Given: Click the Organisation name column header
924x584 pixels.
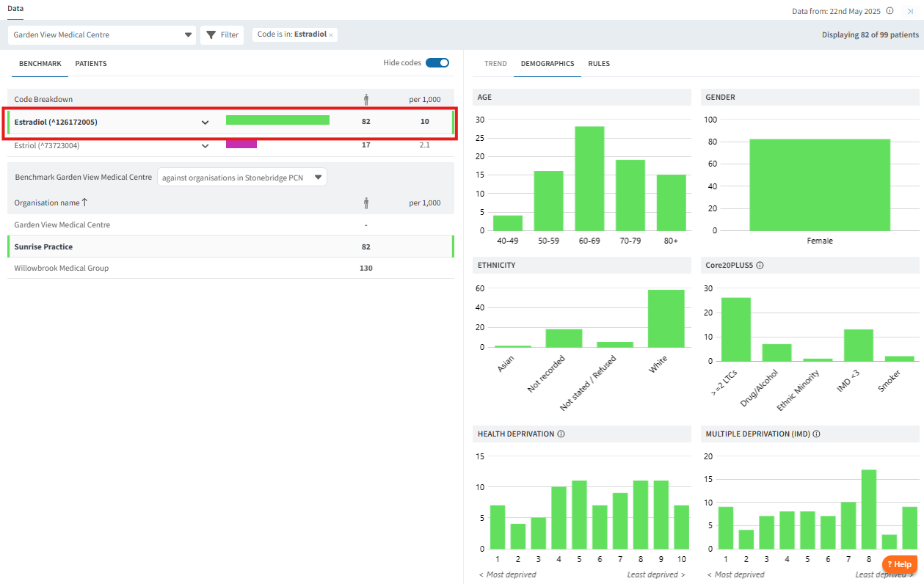Looking at the screenshot, I should (47, 202).
